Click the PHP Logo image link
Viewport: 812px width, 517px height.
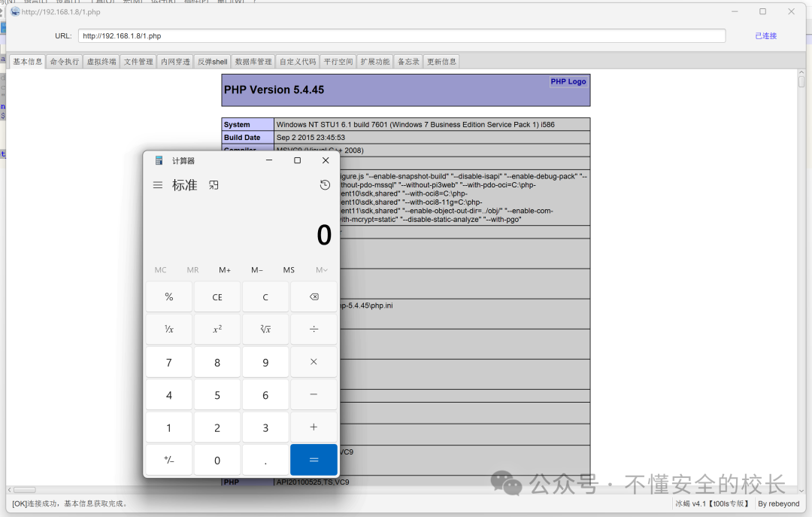coord(568,81)
